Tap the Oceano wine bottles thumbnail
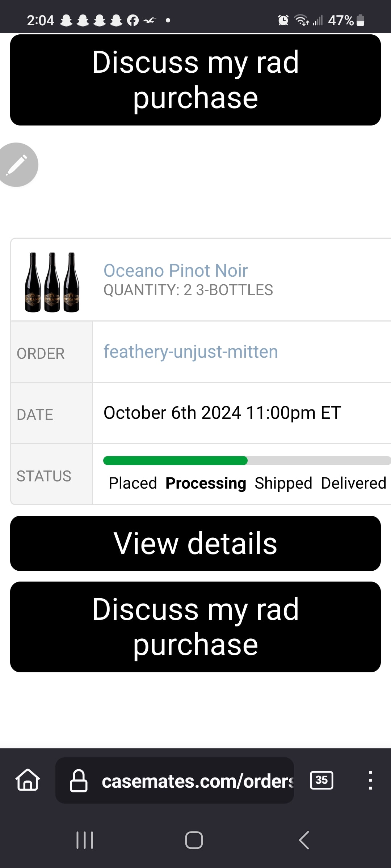Viewport: 391px width, 868px height. click(x=52, y=282)
